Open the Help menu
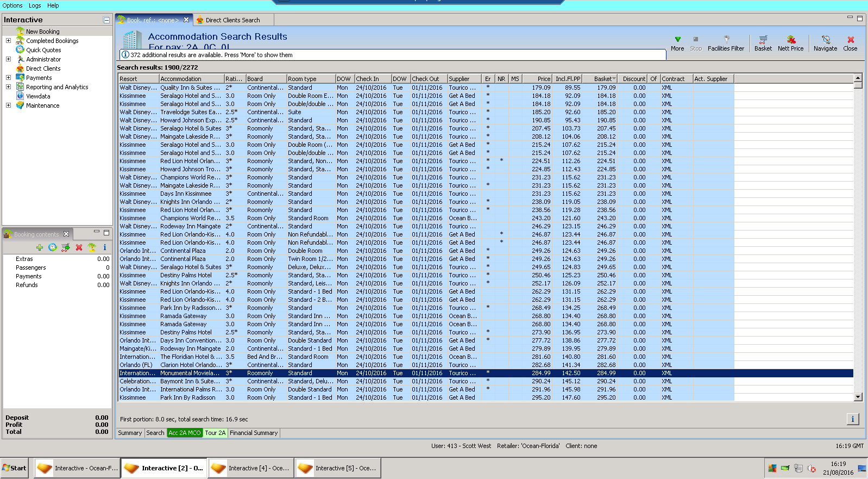The height and width of the screenshot is (479, 868). pyautogui.click(x=53, y=5)
